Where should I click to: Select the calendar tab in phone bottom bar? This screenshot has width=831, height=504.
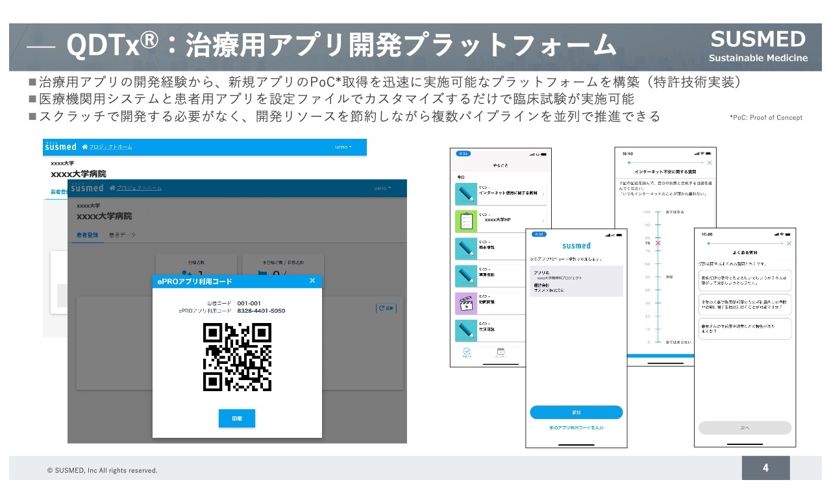coord(500,353)
